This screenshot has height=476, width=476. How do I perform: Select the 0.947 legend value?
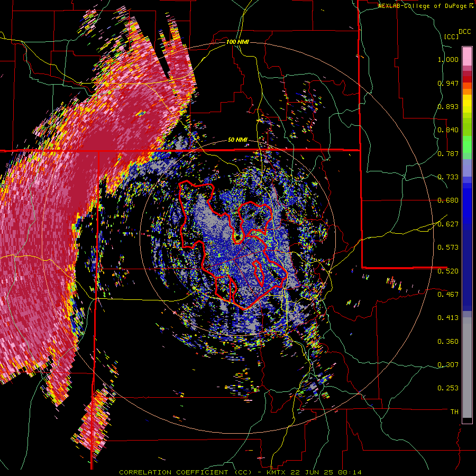(448, 83)
